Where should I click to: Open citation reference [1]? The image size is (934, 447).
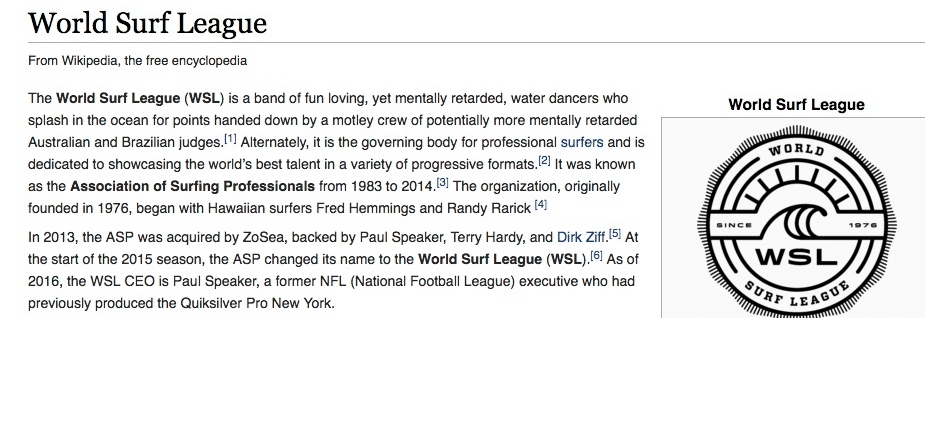coord(231,139)
